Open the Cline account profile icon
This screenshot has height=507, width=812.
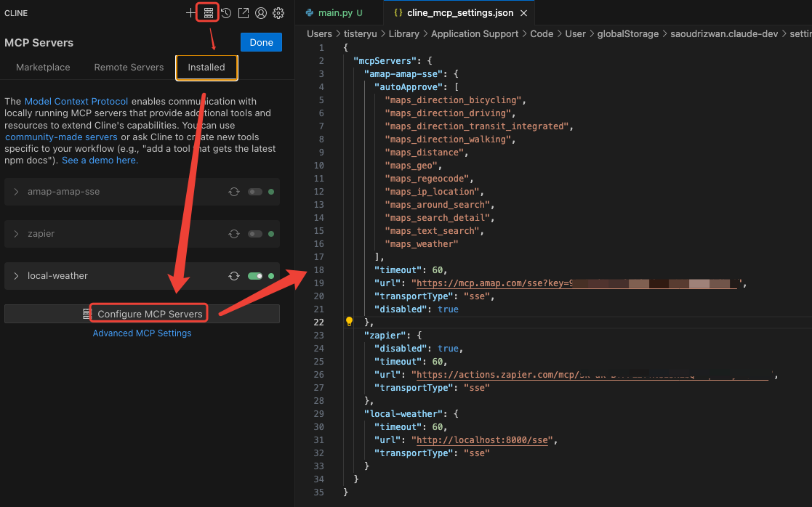pyautogui.click(x=261, y=13)
